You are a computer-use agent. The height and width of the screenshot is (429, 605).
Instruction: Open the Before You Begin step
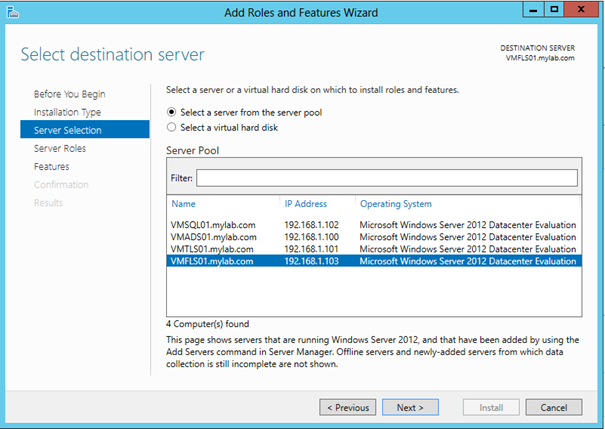pos(69,94)
